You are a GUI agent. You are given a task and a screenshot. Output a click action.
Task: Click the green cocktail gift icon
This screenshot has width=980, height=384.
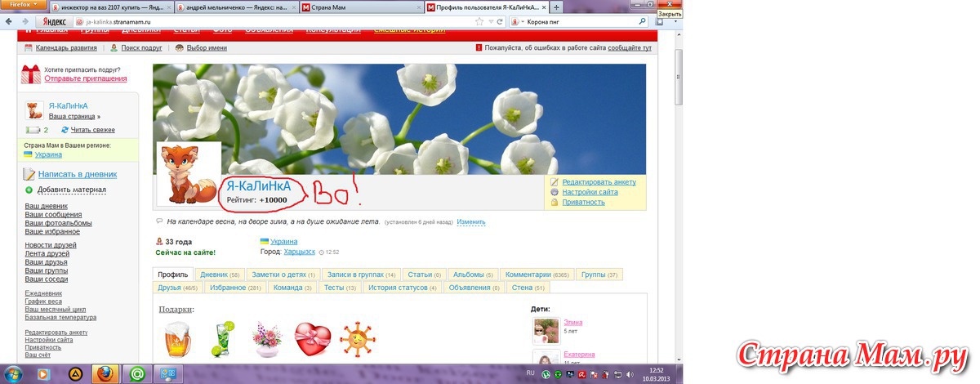(x=222, y=339)
